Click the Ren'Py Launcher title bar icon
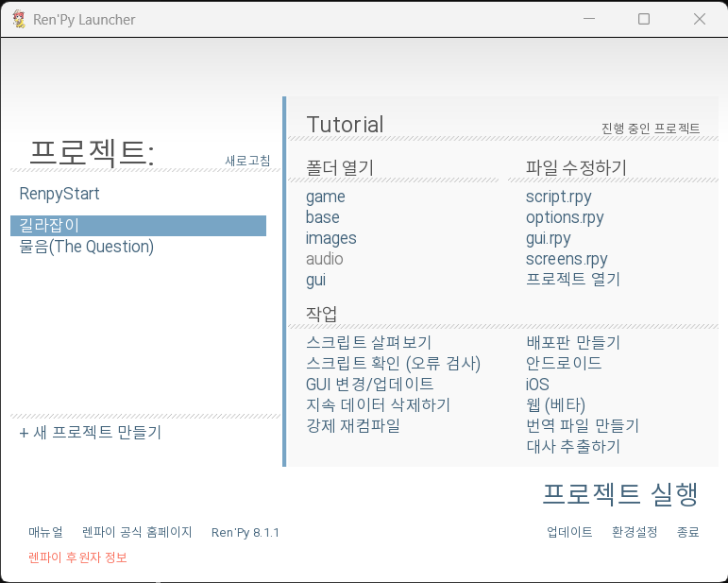Screen dimensions: 728x583 (19, 19)
